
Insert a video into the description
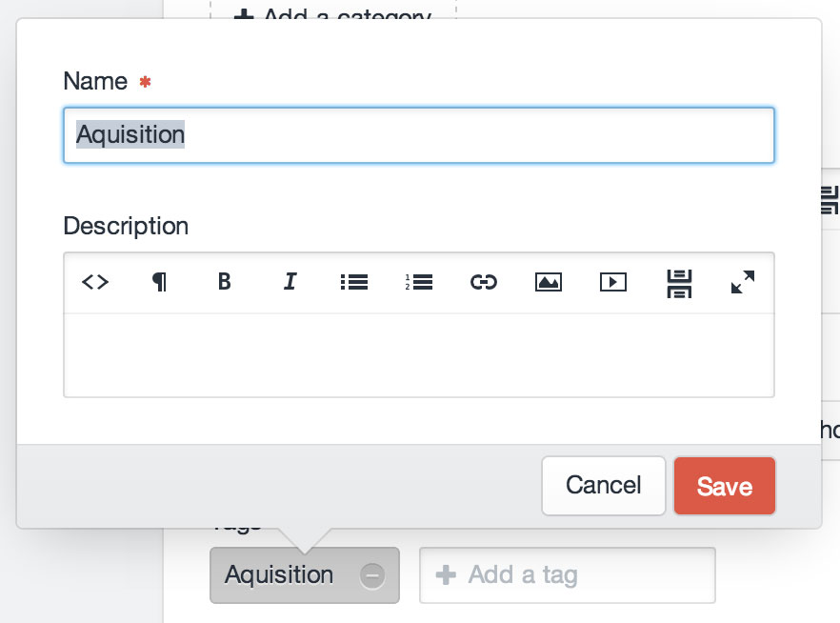(x=612, y=282)
